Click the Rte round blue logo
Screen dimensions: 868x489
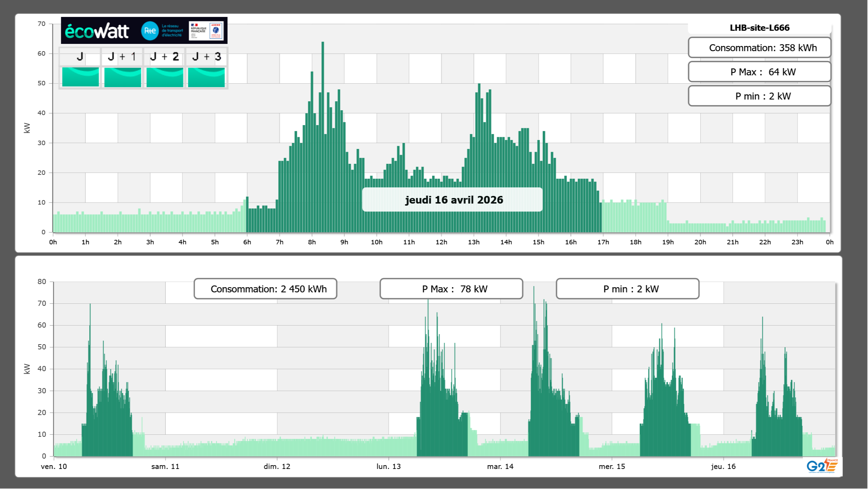point(150,31)
